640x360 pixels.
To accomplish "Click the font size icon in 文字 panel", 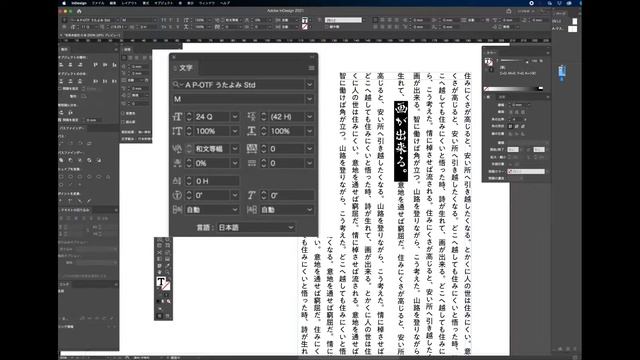I will [x=177, y=117].
